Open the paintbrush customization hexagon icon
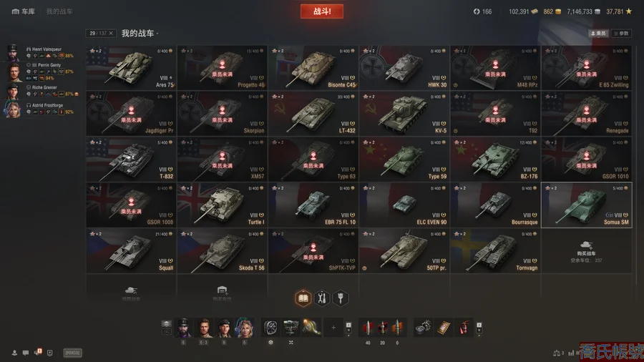 tap(341, 298)
